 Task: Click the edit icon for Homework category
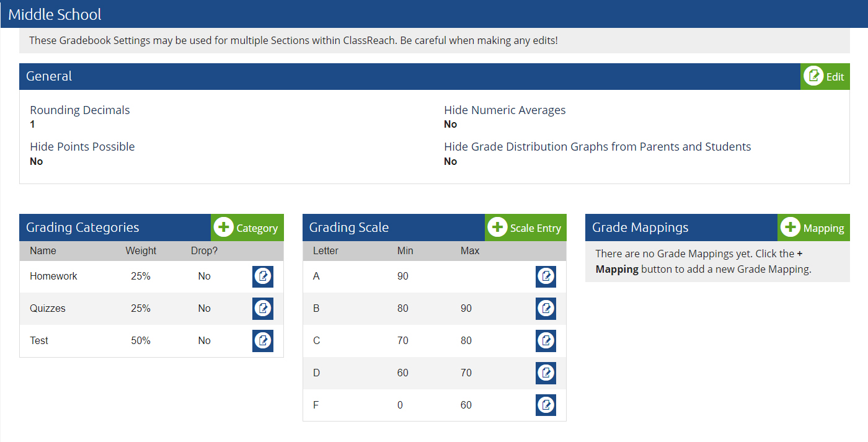coord(262,276)
